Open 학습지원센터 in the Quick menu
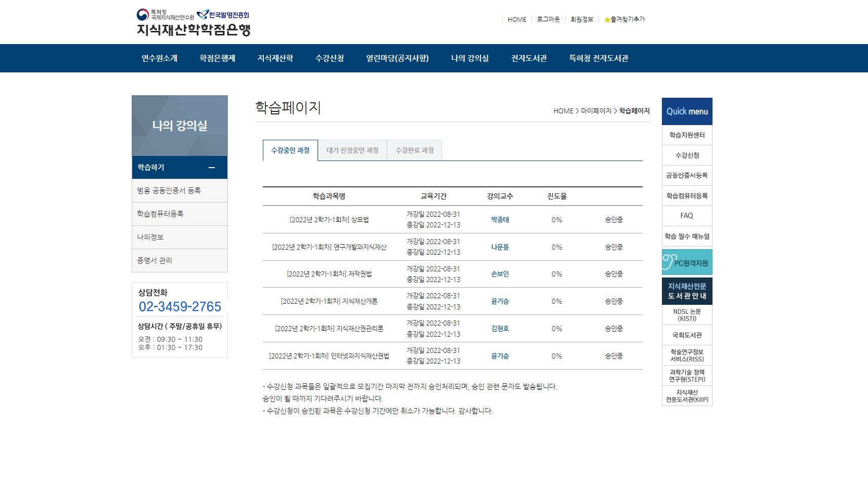 (x=687, y=135)
